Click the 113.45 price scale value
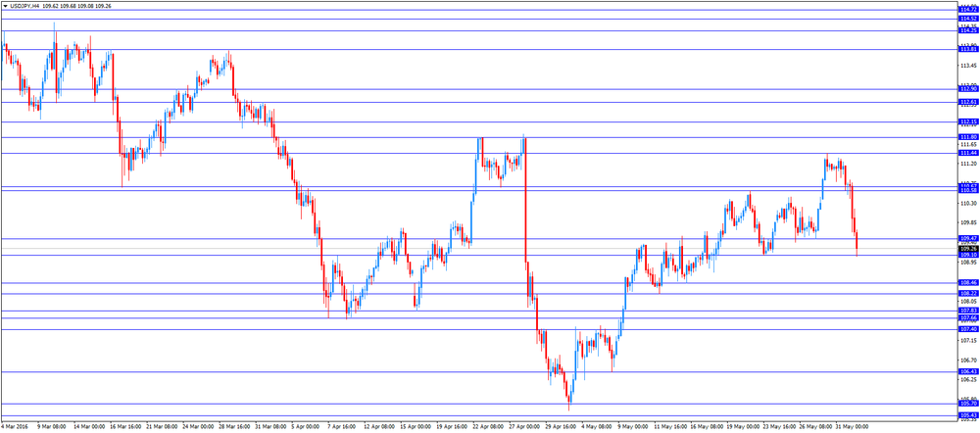 (x=967, y=66)
